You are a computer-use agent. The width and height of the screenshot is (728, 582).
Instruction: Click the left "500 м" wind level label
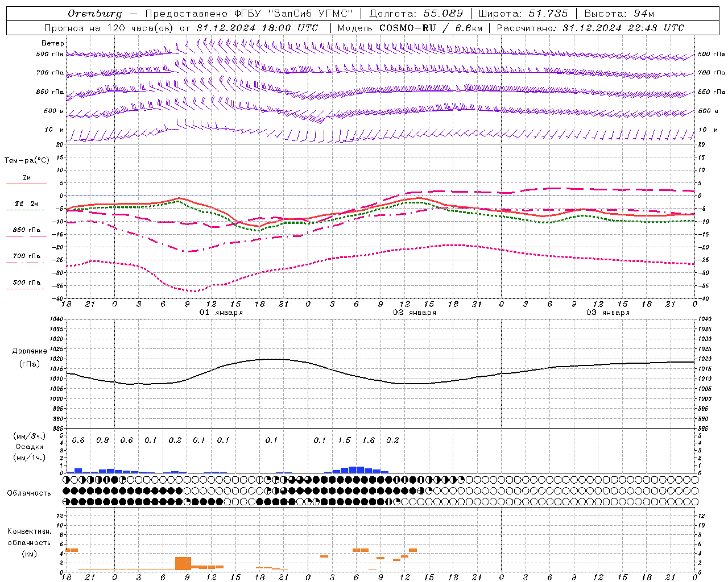pos(55,111)
